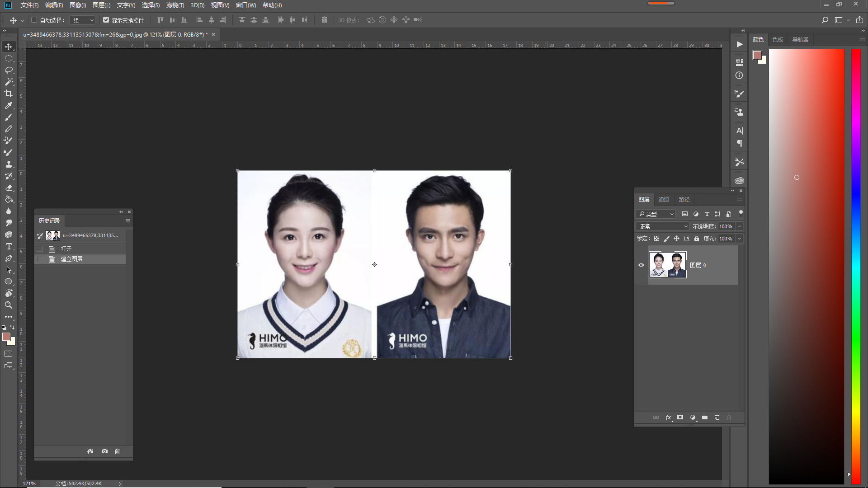Viewport: 868px width, 488px height.
Task: Open the Color panel flyout menu
Action: (x=862, y=40)
